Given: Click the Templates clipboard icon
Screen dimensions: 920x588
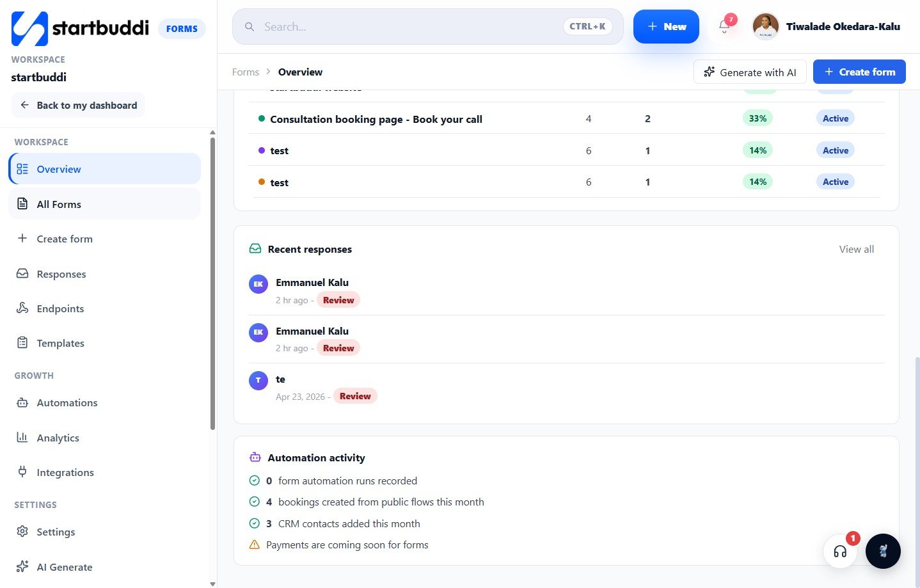Looking at the screenshot, I should pyautogui.click(x=22, y=342).
